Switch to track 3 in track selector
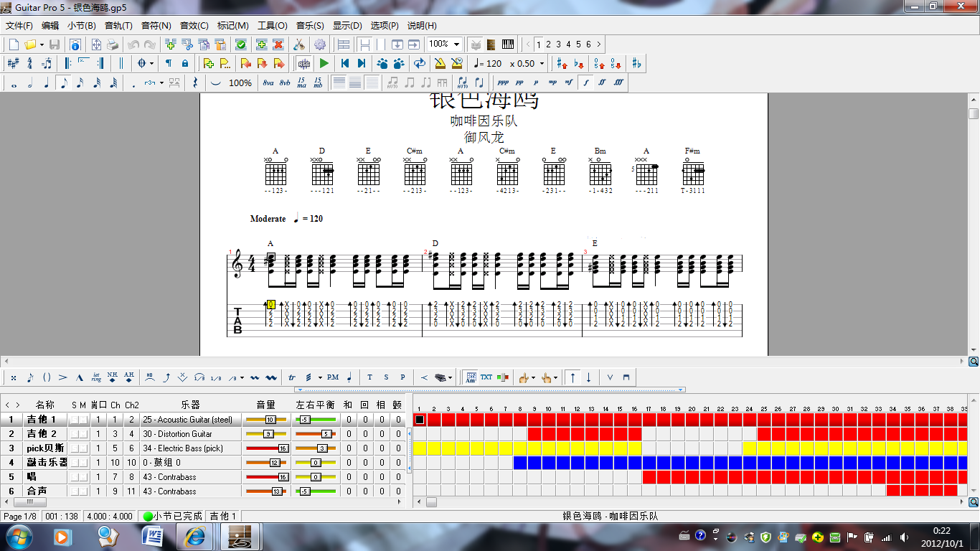Viewport: 980px width, 551px height. tap(559, 44)
